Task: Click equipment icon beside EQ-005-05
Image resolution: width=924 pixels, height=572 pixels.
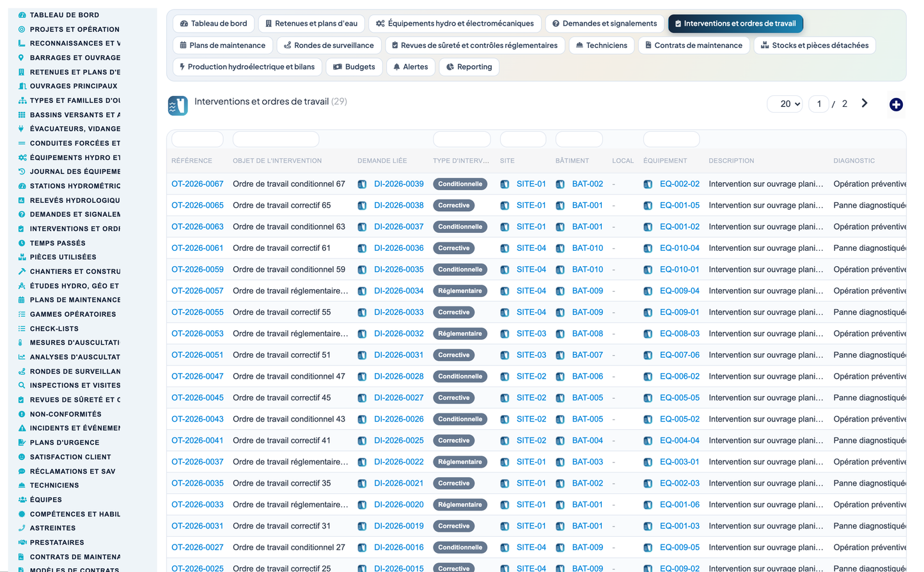Action: (648, 398)
